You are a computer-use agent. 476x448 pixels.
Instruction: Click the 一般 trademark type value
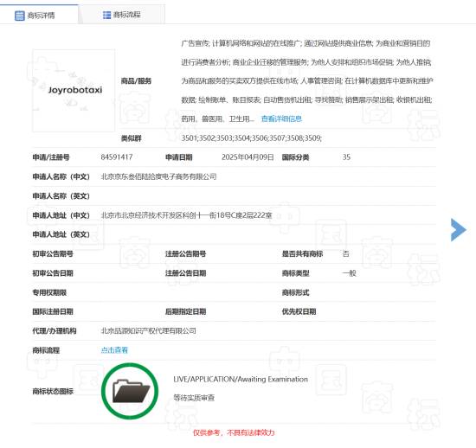point(349,273)
